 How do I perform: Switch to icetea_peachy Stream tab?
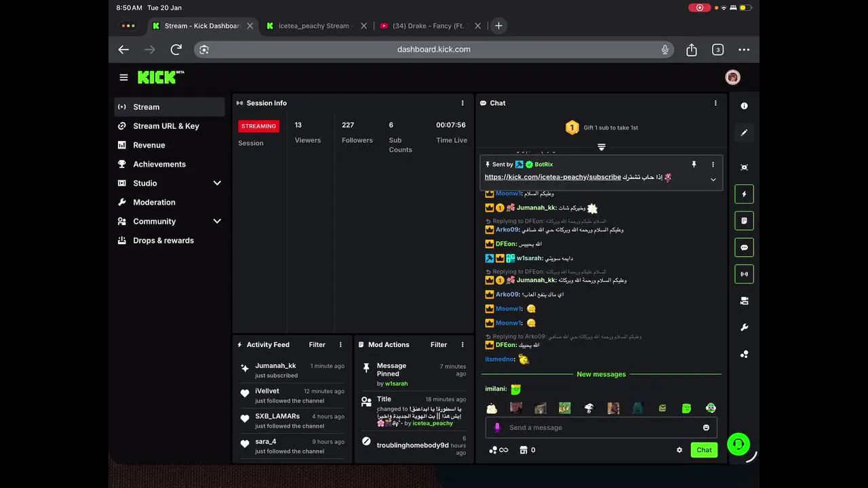pos(316,26)
